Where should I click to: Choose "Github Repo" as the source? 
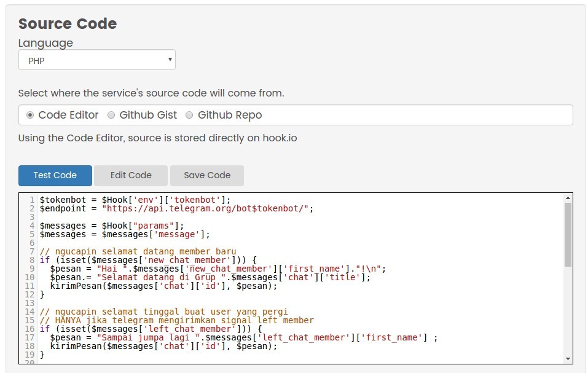189,115
